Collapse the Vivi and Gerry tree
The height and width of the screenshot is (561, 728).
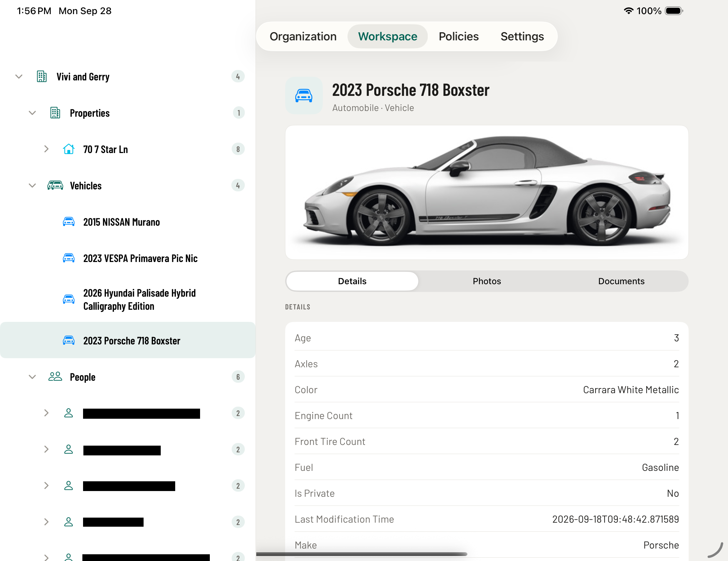(x=19, y=77)
